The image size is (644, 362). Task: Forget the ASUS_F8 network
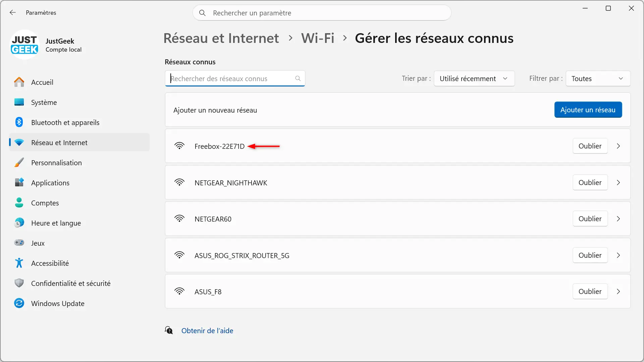tap(590, 292)
